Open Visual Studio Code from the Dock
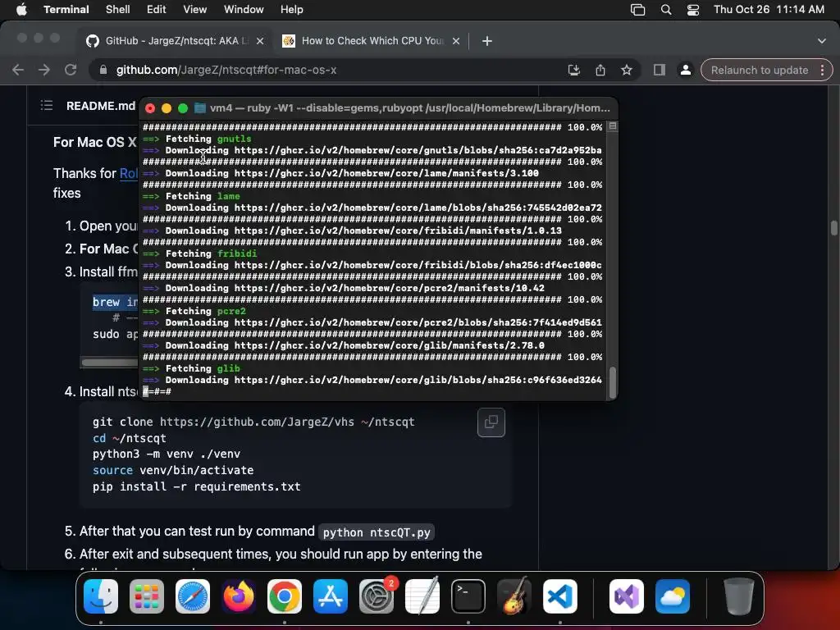The height and width of the screenshot is (630, 840). [x=560, y=596]
